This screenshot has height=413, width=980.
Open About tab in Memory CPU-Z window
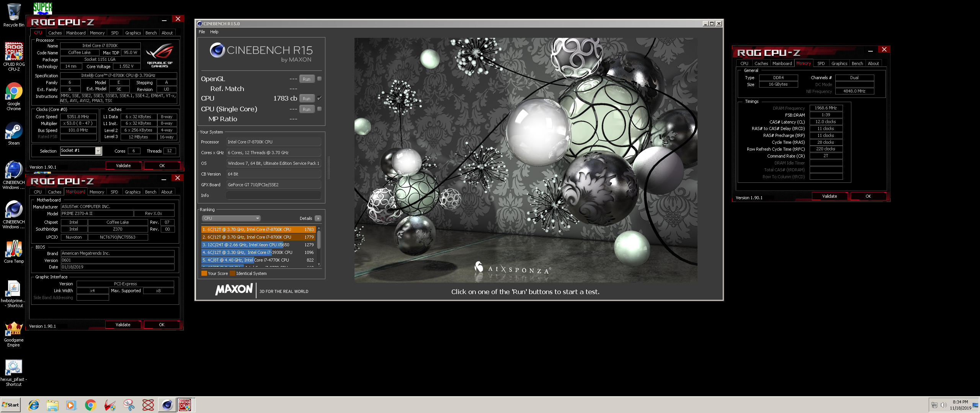pyautogui.click(x=873, y=63)
